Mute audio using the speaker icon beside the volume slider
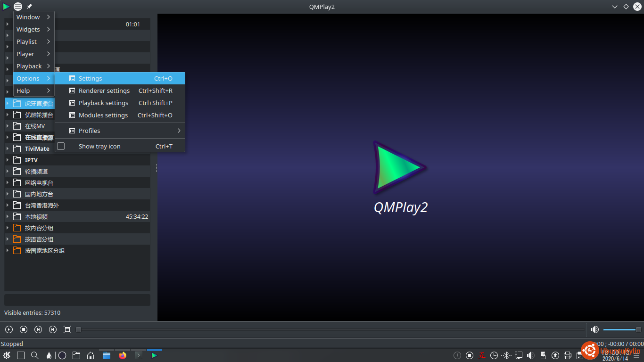The image size is (644, 362). (x=595, y=329)
